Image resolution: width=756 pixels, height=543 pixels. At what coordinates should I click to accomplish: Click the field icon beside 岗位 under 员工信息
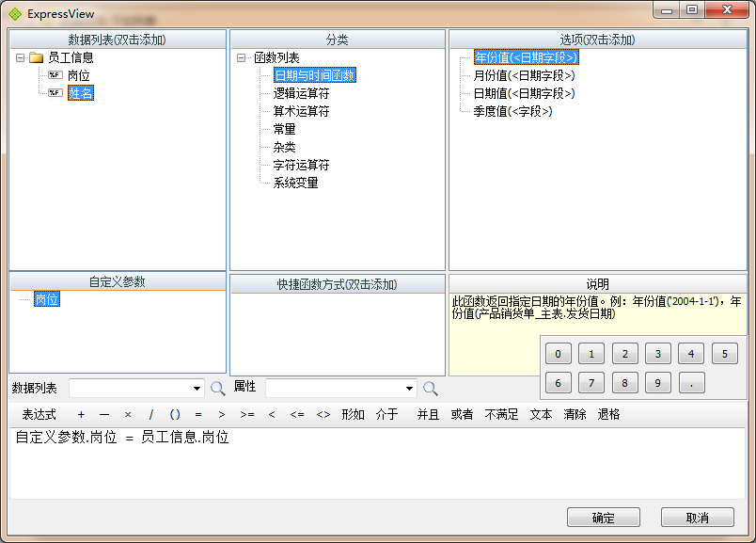55,75
